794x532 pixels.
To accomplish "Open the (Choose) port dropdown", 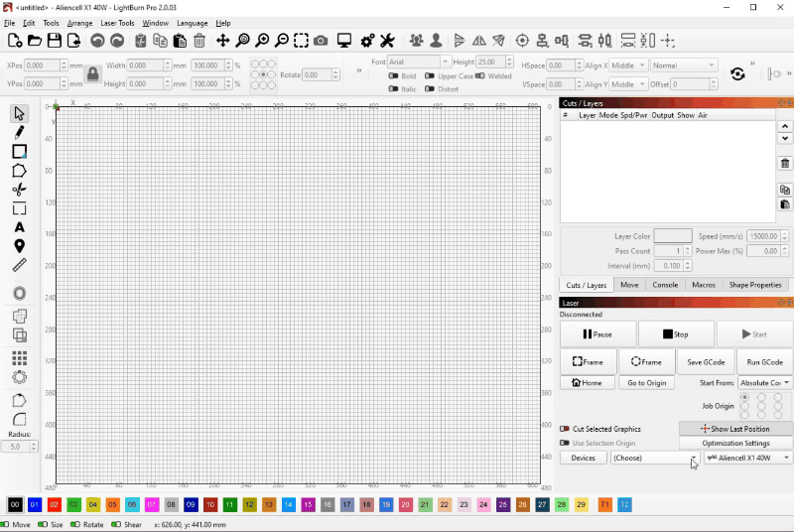I will click(653, 458).
